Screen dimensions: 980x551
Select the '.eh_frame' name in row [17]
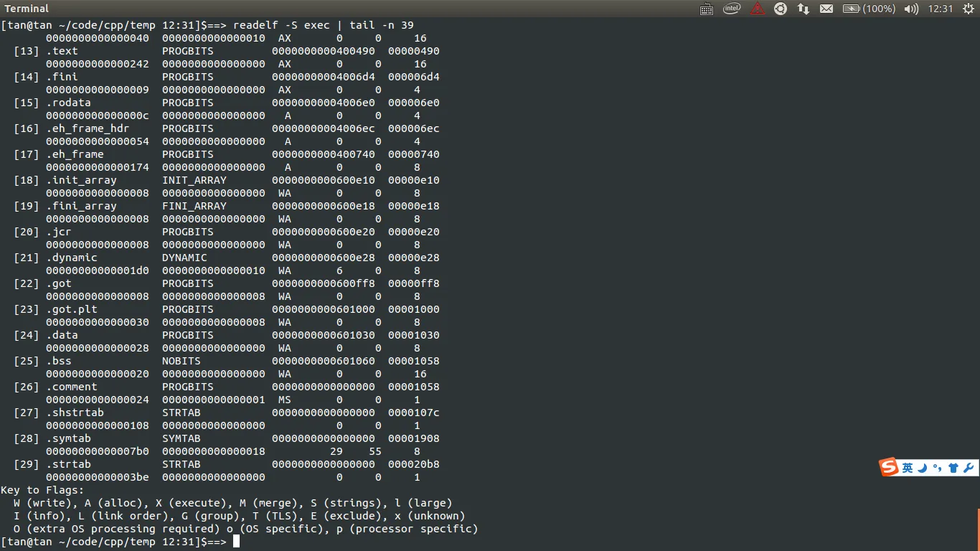(75, 154)
